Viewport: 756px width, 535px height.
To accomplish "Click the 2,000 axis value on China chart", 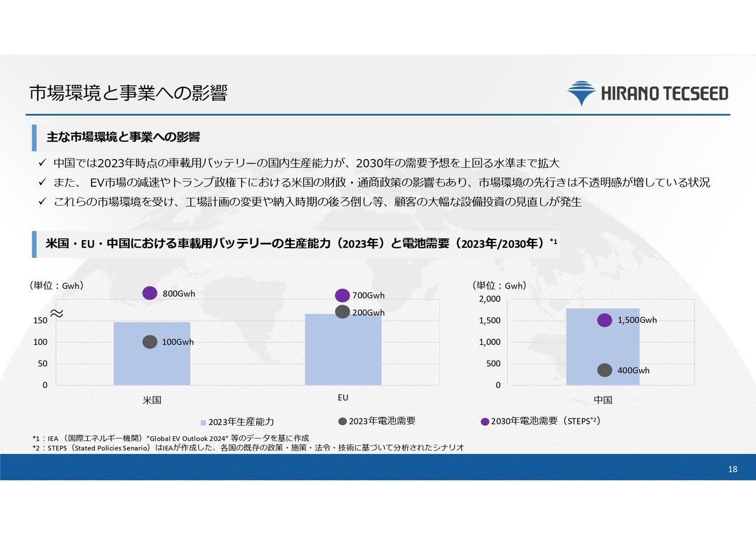I will pos(490,299).
